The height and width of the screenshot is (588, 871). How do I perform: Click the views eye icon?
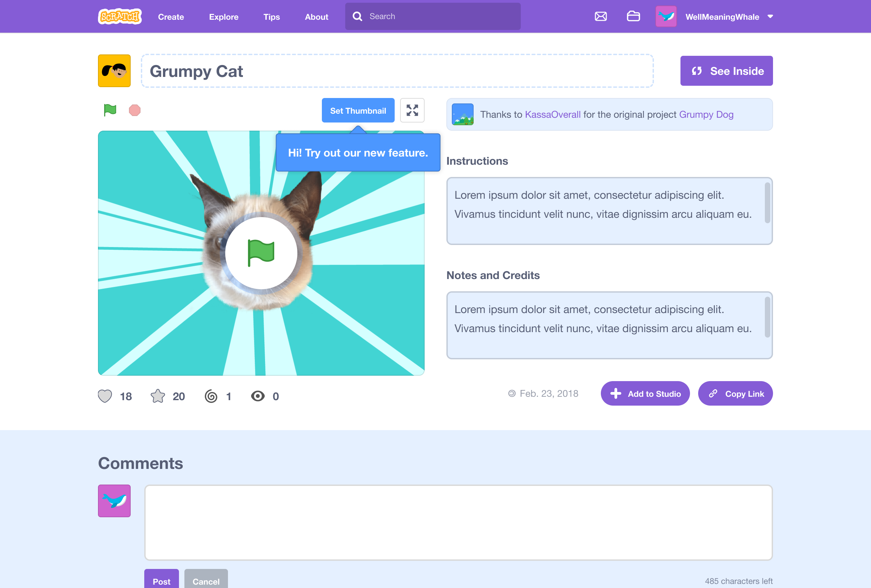(258, 396)
